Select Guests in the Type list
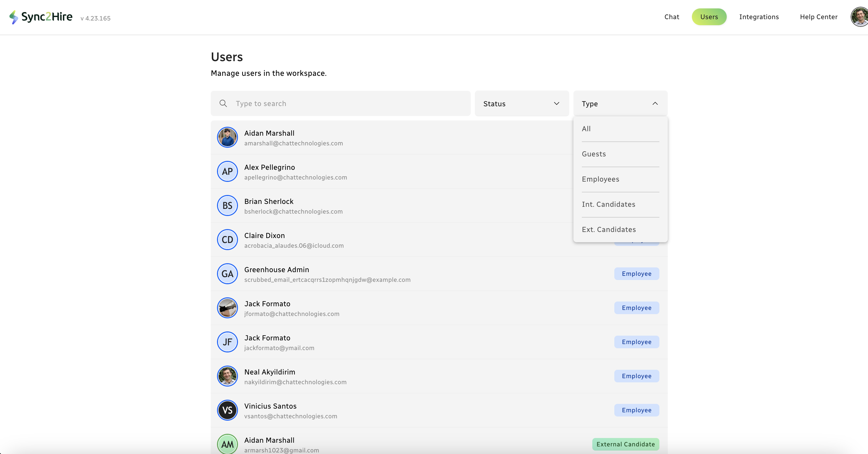The image size is (868, 454). [x=594, y=154]
